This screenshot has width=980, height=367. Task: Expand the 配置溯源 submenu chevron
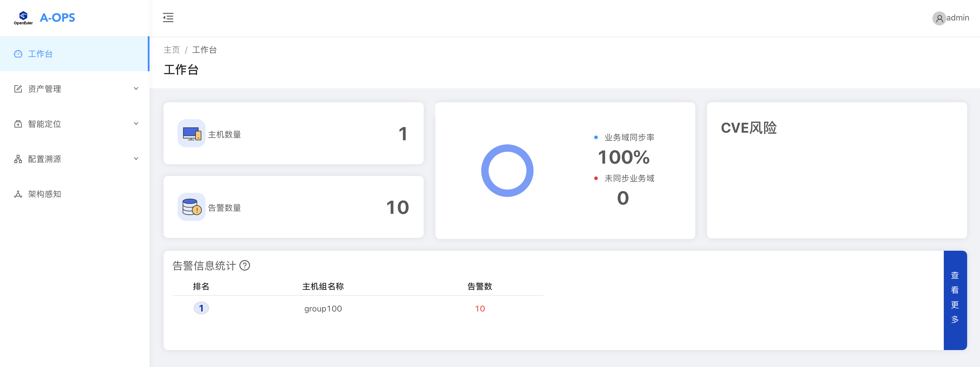pyautogui.click(x=136, y=159)
